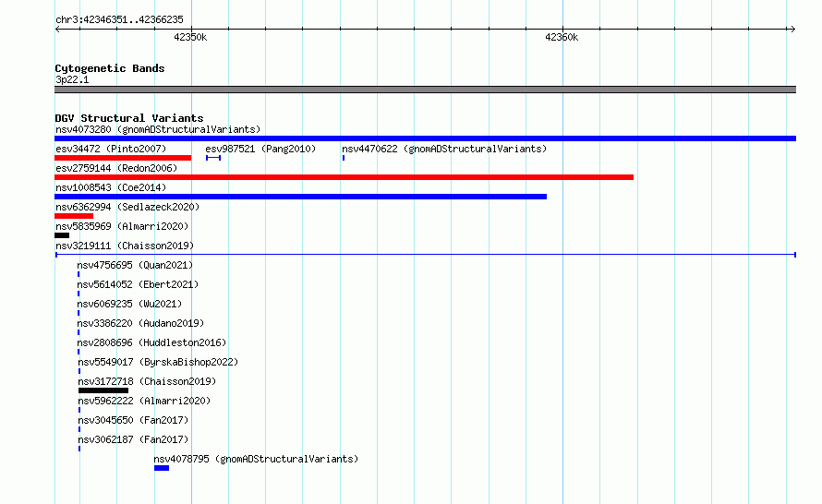Screen dimensions: 822x504
Task: Open the esv987521 (Pang2010) label
Action: pos(260,149)
